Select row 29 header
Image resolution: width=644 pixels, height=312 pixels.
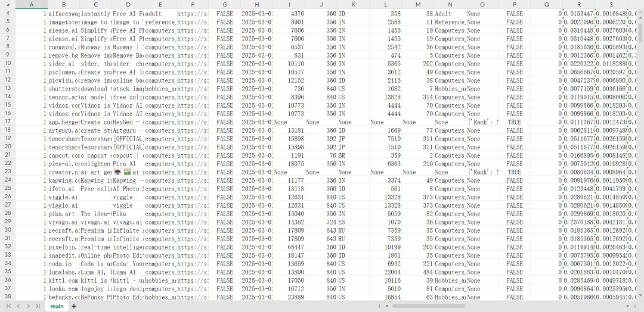pos(8,222)
